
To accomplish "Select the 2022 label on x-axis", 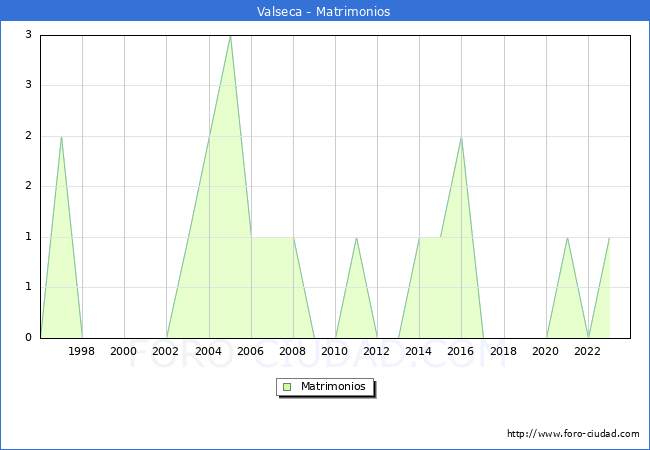I will [x=588, y=351].
